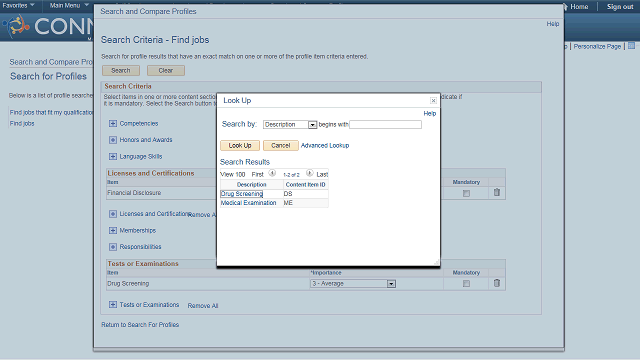Jump to Last results page

click(x=322, y=174)
